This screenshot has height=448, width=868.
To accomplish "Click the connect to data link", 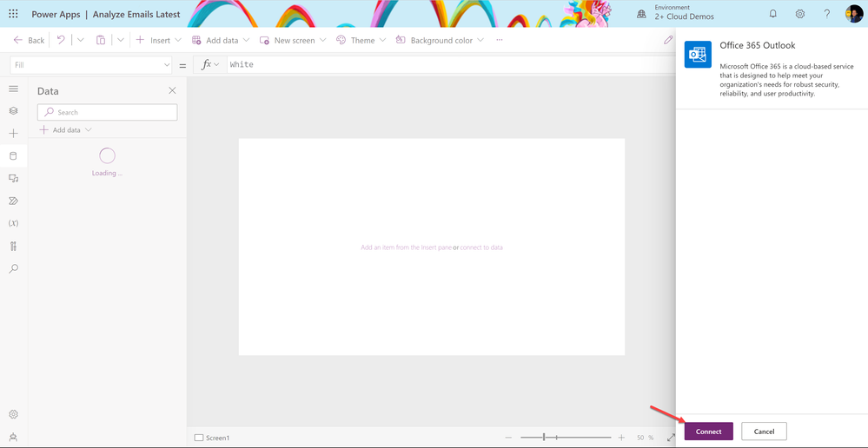I will [481, 247].
